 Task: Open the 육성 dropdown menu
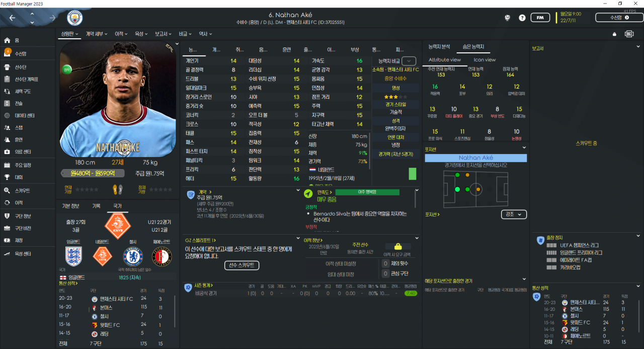[x=141, y=34]
